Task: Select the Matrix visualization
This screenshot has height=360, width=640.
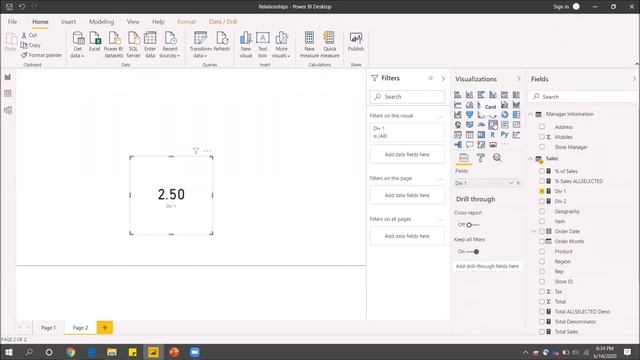Action: click(x=481, y=135)
